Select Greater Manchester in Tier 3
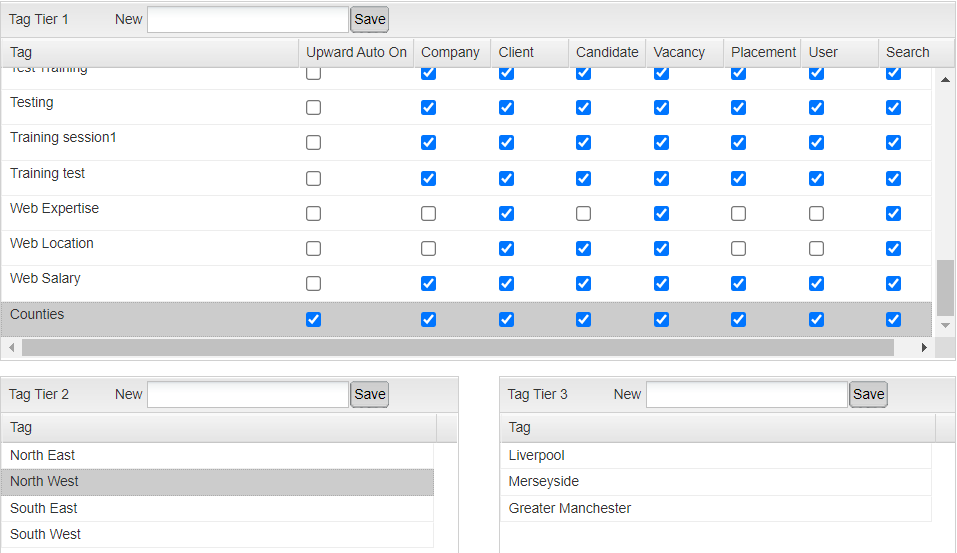957x553 pixels. point(716,508)
